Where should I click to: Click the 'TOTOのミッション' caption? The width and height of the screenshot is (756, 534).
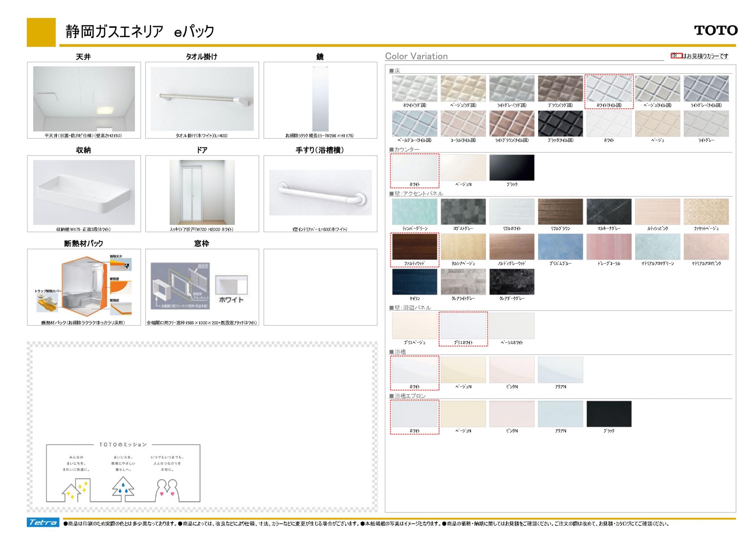click(x=123, y=444)
